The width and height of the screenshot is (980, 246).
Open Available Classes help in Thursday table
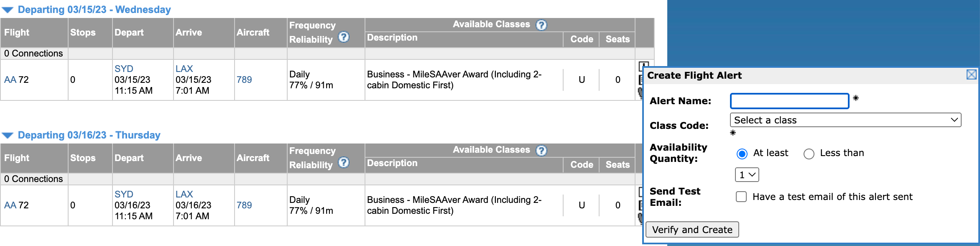[x=541, y=151]
